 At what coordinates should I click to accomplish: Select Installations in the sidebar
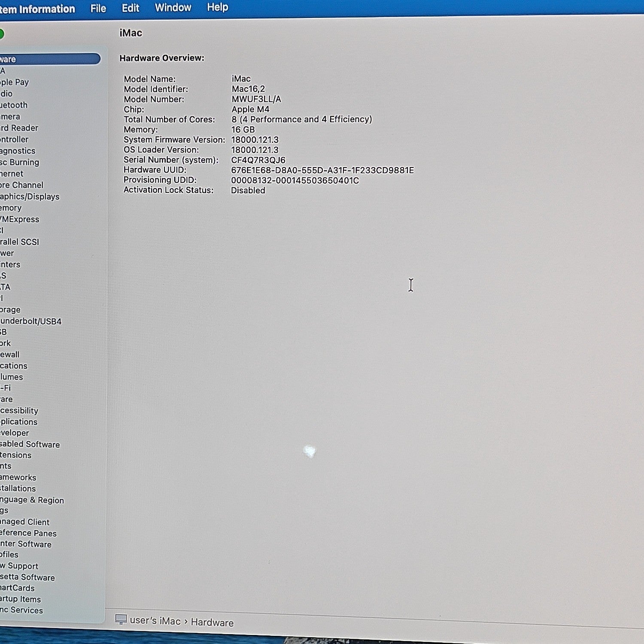coord(18,489)
